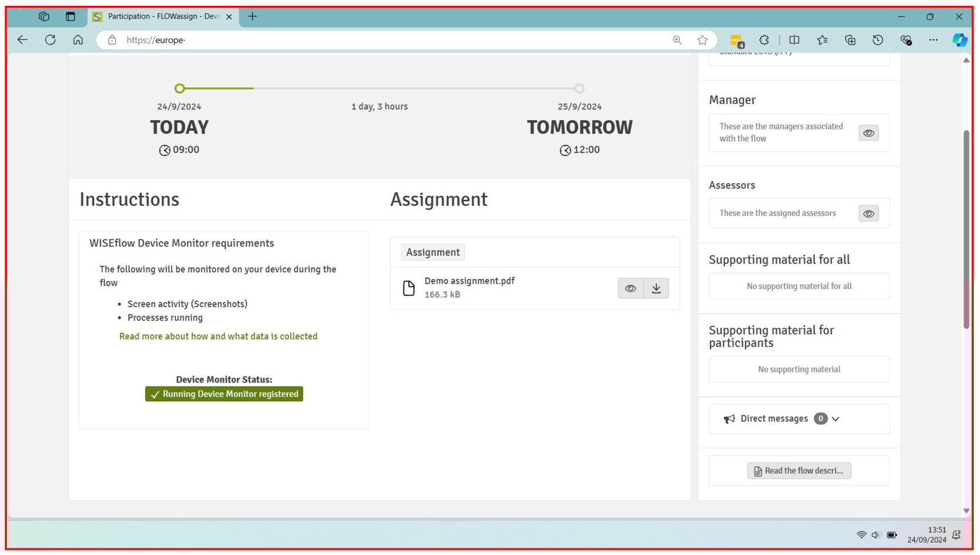Refresh the current page
Viewport: 980px width, 555px height.
coord(50,40)
